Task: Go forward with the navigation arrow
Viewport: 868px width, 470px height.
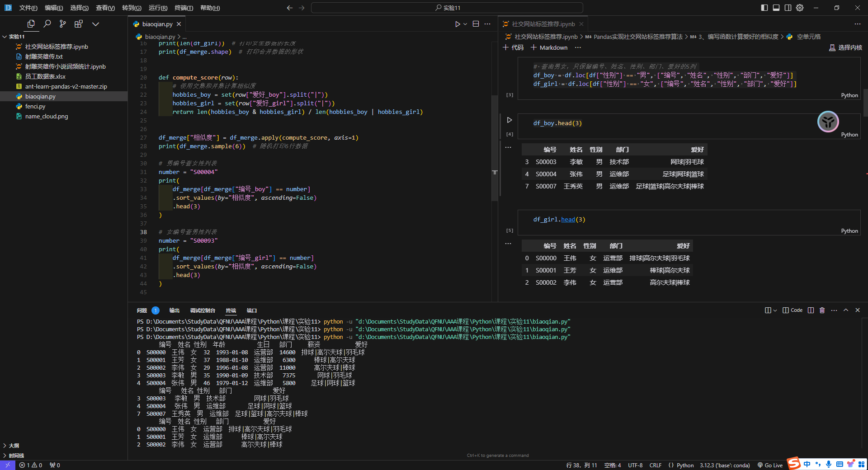Action: [x=302, y=8]
